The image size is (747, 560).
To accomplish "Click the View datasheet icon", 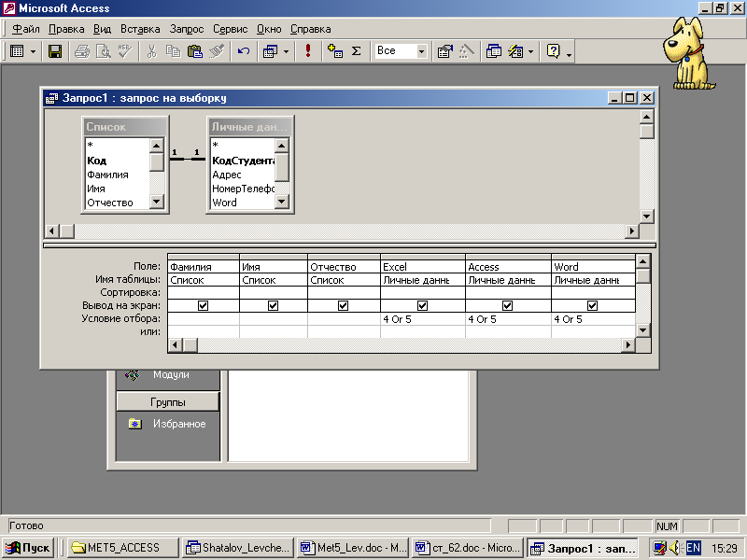I will [17, 51].
